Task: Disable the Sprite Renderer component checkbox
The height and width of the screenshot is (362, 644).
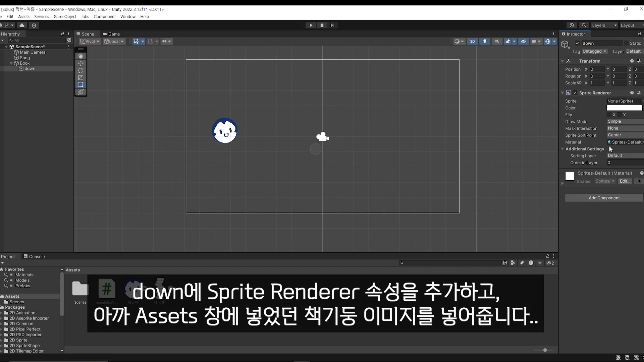Action: click(x=575, y=93)
